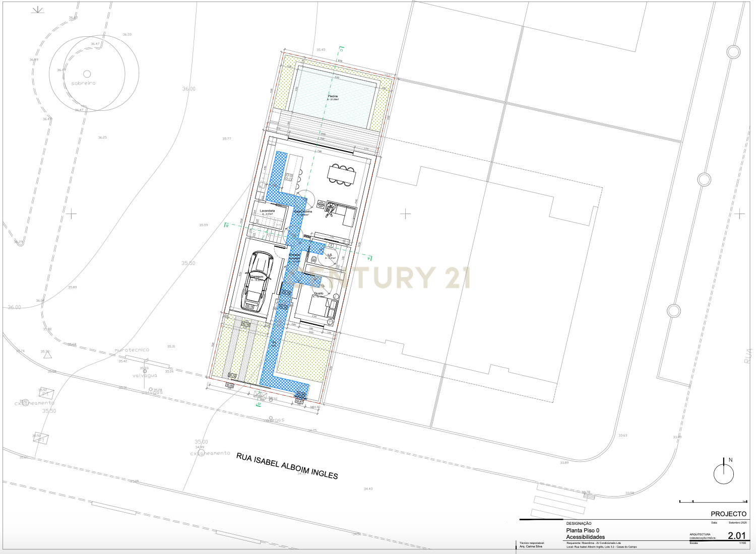Image resolution: width=756 pixels, height=554 pixels.
Task: Select the Planta Piso 0 title text
Action: [x=583, y=530]
